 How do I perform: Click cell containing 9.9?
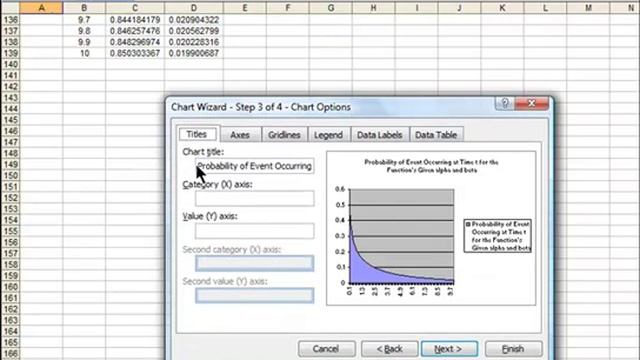tap(84, 42)
